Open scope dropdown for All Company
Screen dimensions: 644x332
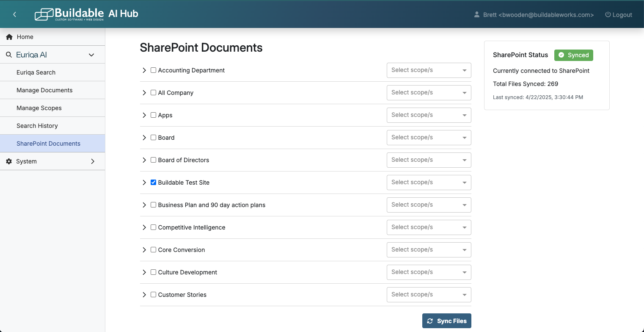(x=429, y=93)
